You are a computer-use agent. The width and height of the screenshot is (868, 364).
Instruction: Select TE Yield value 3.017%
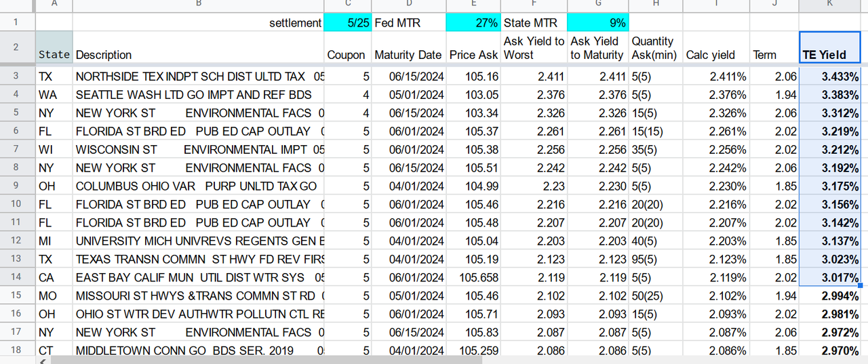829,277
